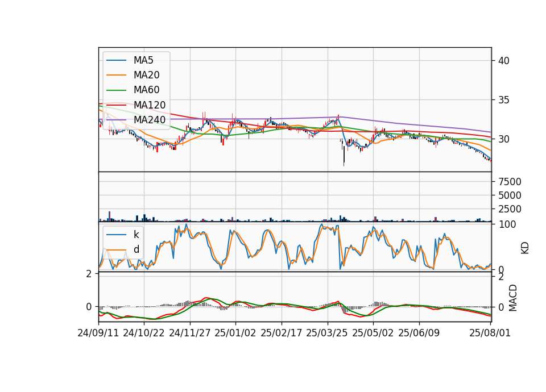
Task: Click the MACD axis title
Action: (x=513, y=298)
